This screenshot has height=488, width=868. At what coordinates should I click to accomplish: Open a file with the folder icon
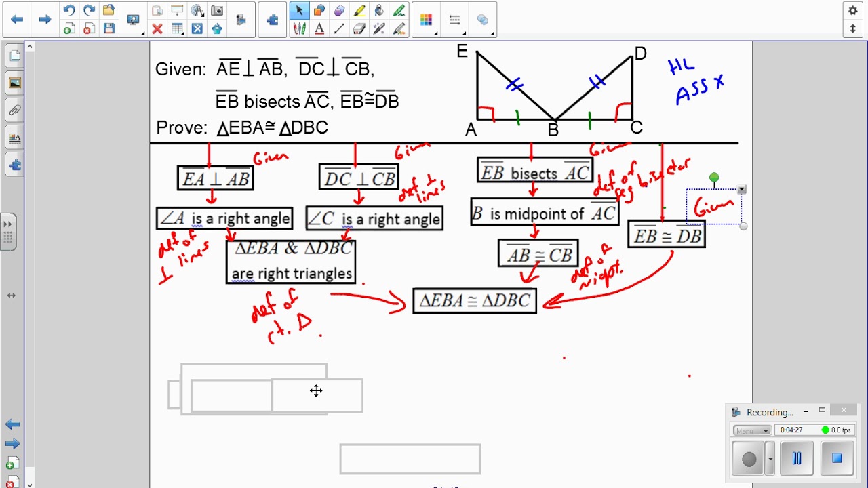tap(109, 10)
